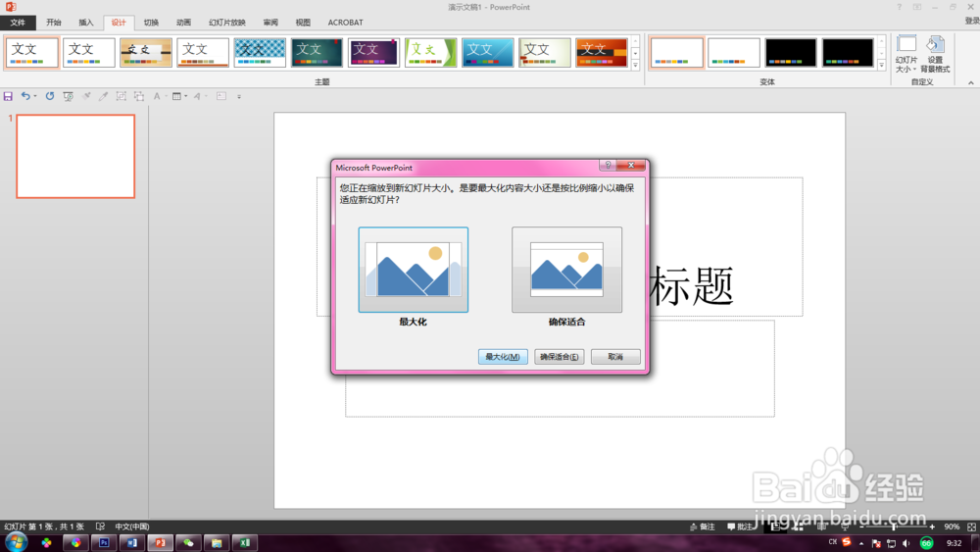This screenshot has height=552, width=980.
Task: Select the orange-red theme thumbnail
Action: 602,53
